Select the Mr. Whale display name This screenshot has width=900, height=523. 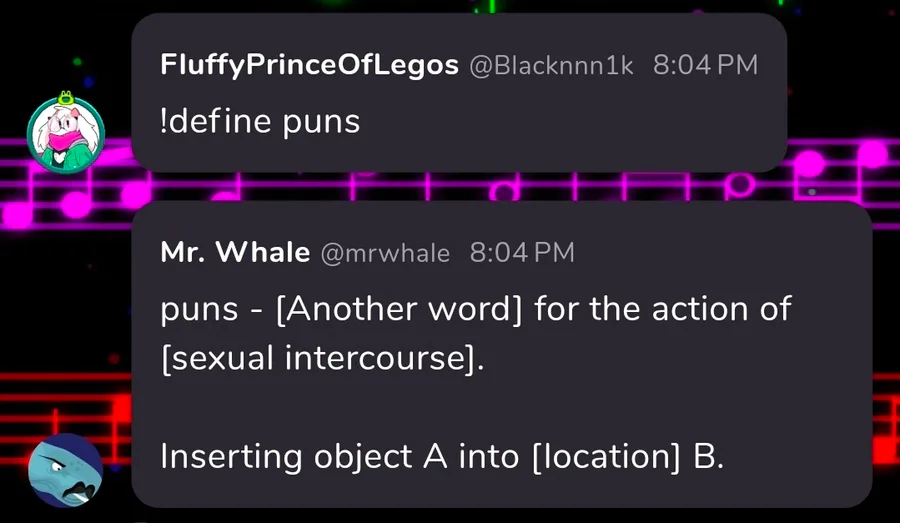point(235,253)
